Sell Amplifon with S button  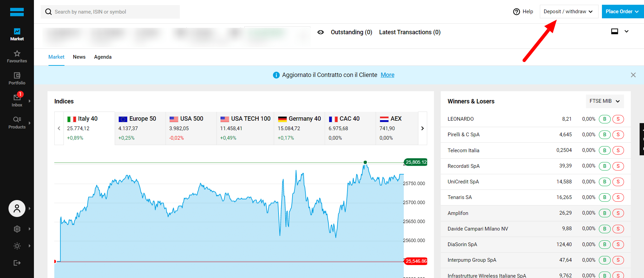pos(618,213)
